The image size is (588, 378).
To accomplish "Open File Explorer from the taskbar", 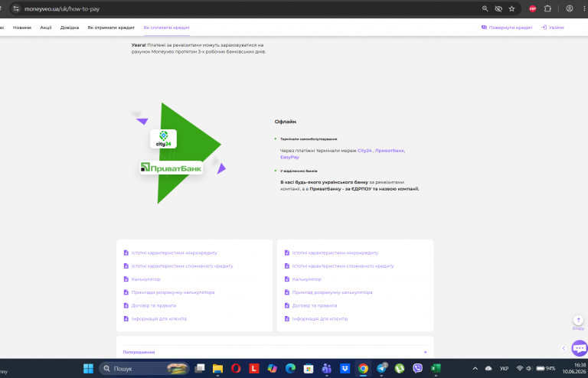I will (x=217, y=369).
